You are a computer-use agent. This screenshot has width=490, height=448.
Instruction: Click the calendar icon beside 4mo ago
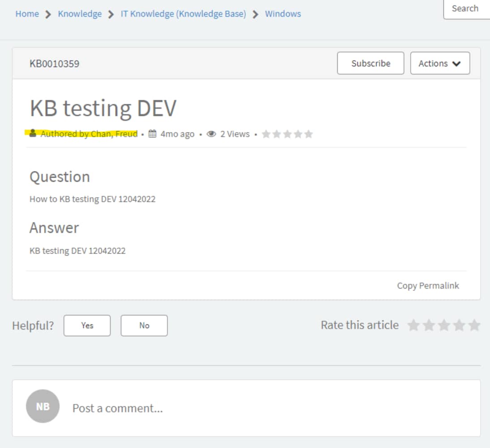coord(152,134)
